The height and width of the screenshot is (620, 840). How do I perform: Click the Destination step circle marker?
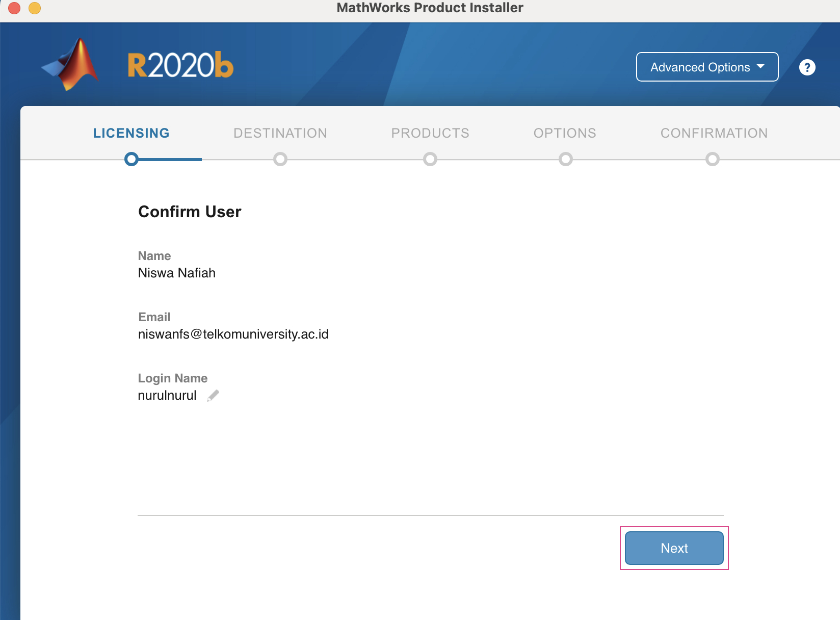(280, 160)
